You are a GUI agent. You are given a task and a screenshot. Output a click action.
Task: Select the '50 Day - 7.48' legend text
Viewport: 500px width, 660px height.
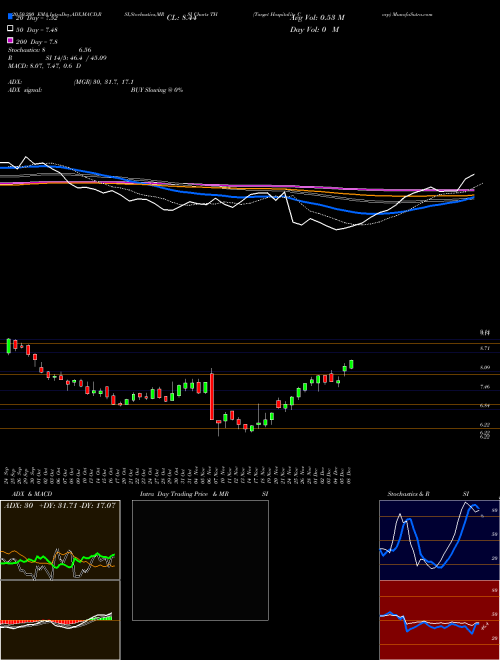pos(37,30)
